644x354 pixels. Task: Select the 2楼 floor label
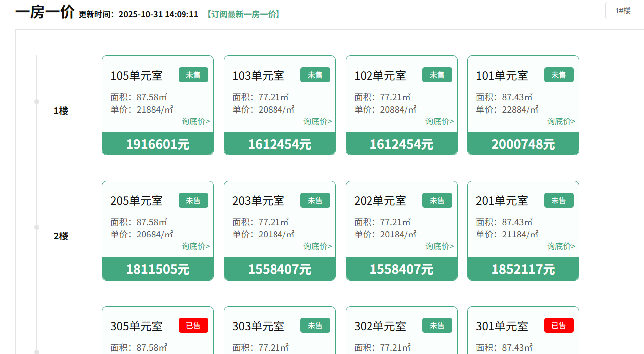61,236
